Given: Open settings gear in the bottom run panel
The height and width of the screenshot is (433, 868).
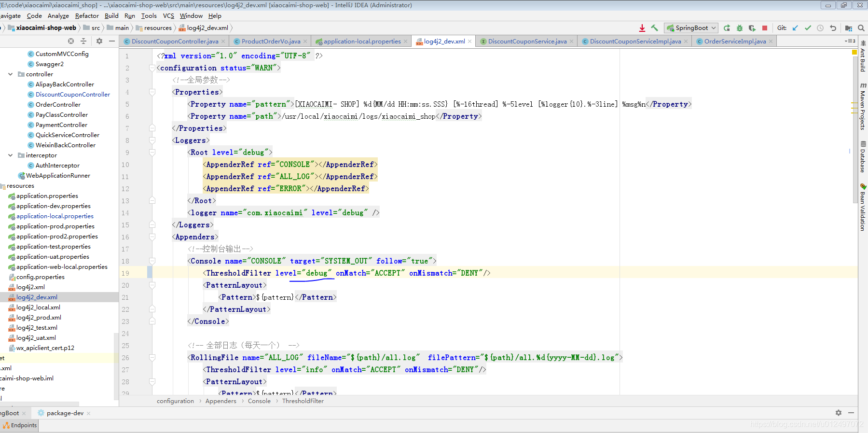Looking at the screenshot, I should (839, 413).
